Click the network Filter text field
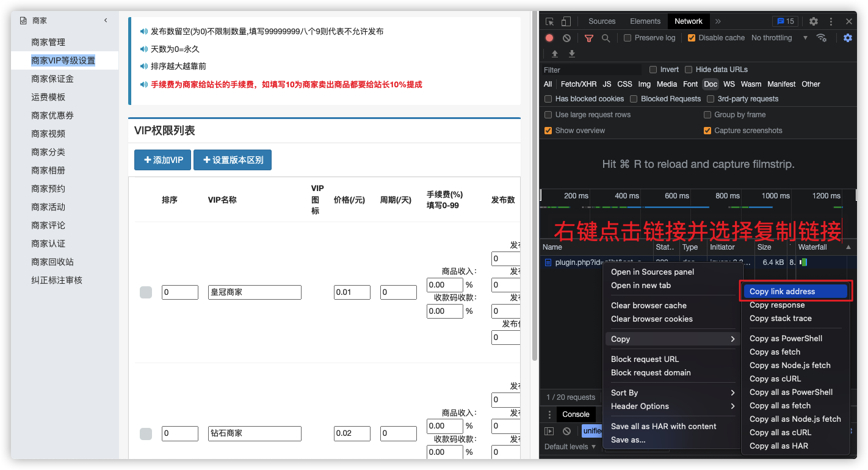The width and height of the screenshot is (868, 470). coord(592,70)
